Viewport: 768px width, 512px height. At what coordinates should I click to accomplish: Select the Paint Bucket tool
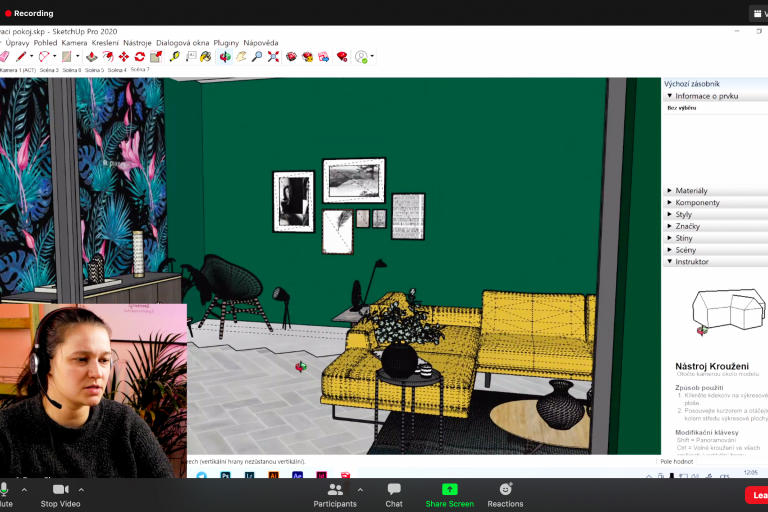(x=205, y=57)
